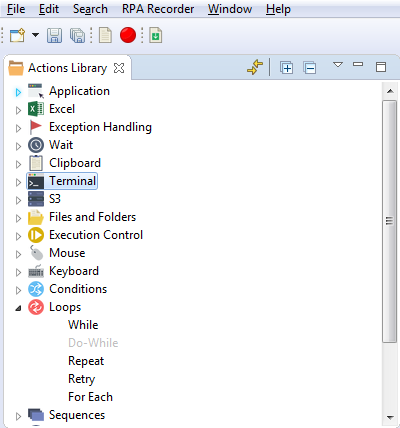Open the RPA Recorder menu
The height and width of the screenshot is (428, 400).
(x=158, y=9)
